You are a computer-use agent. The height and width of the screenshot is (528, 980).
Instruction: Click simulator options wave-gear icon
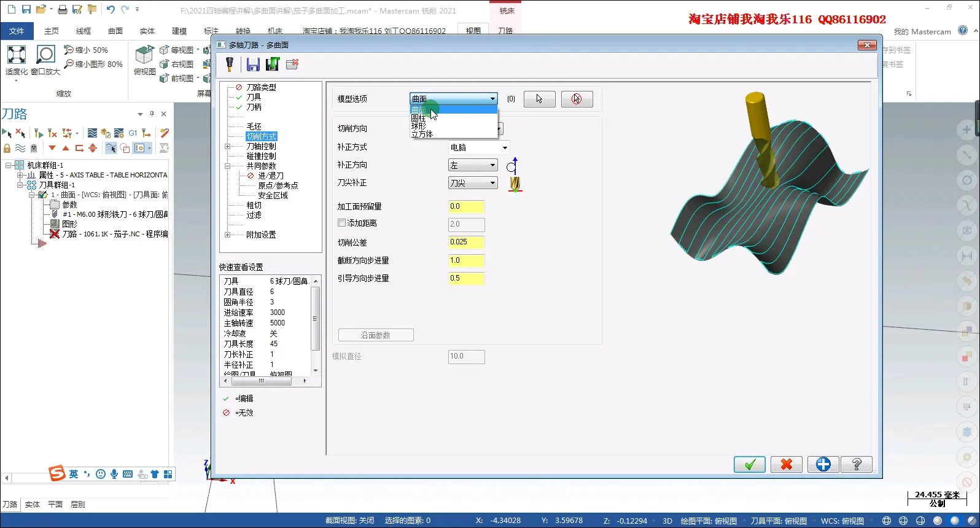pyautogui.click(x=119, y=133)
